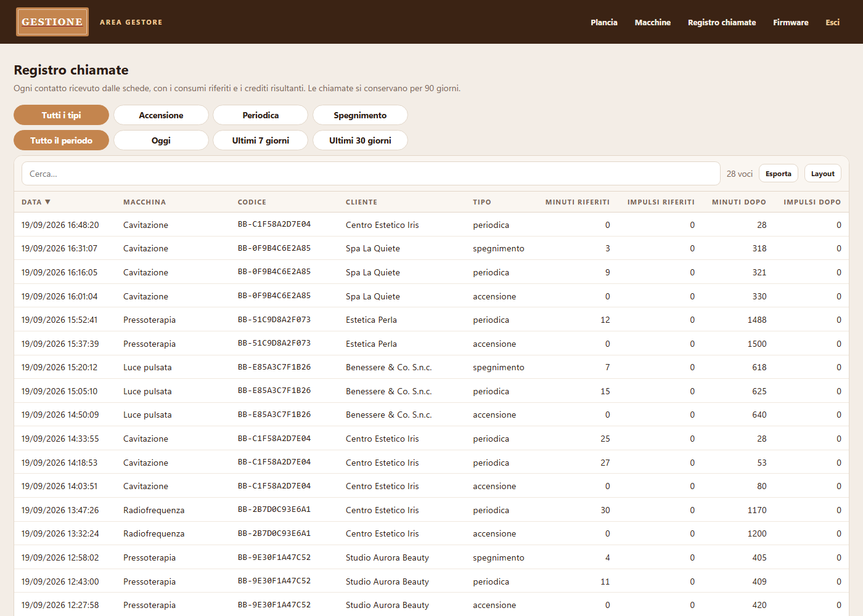Screen dimensions: 863x616
Task: Click the 19/09/2026 14:33:55 date cell
Action: 60,439
